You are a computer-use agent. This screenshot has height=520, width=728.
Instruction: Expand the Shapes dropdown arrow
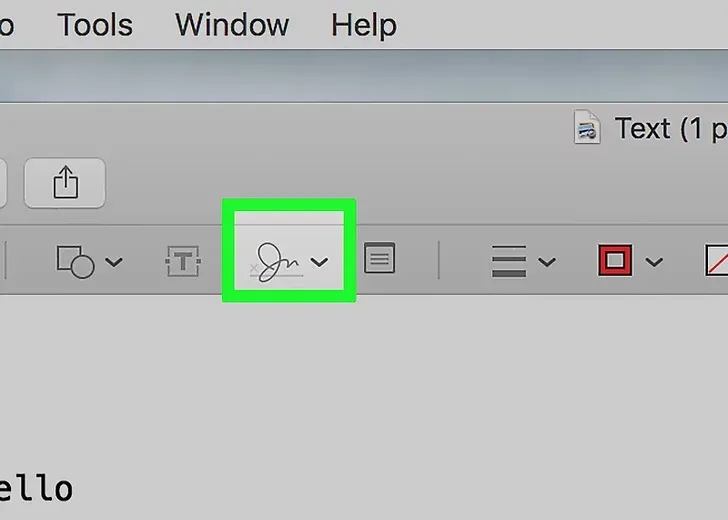coord(114,262)
